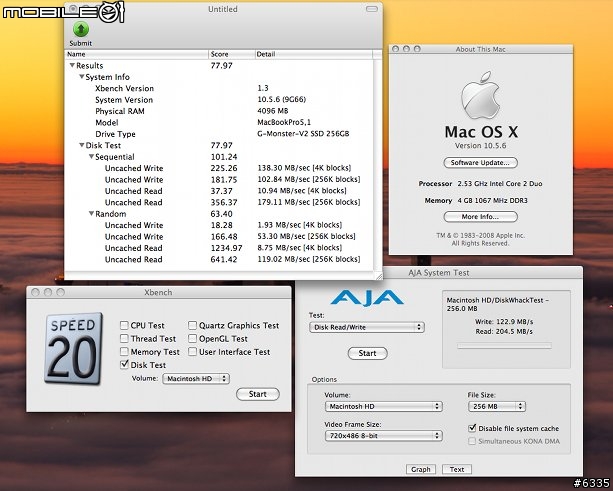
Task: Click the AJA Start button
Action: (367, 353)
